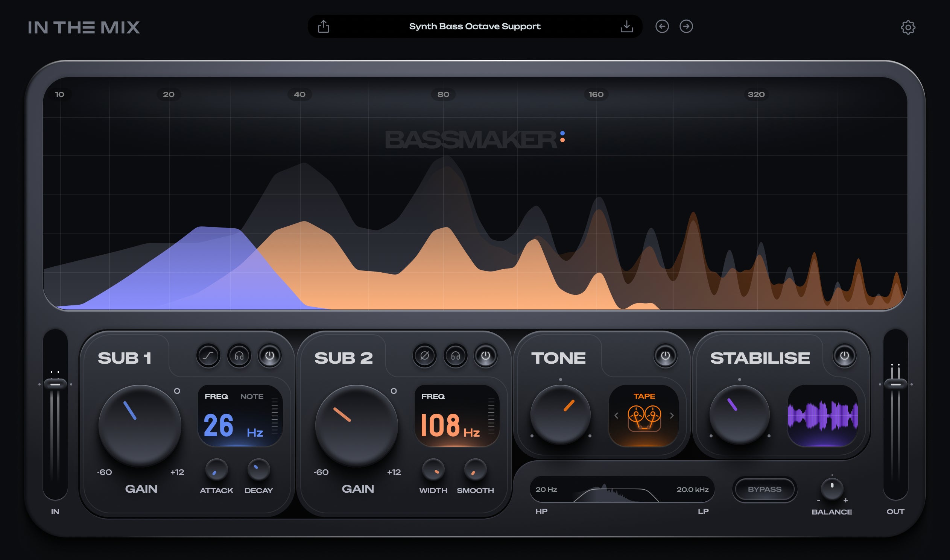Click the preset save/download icon
Viewport: 950px width, 560px height.
[x=626, y=26]
